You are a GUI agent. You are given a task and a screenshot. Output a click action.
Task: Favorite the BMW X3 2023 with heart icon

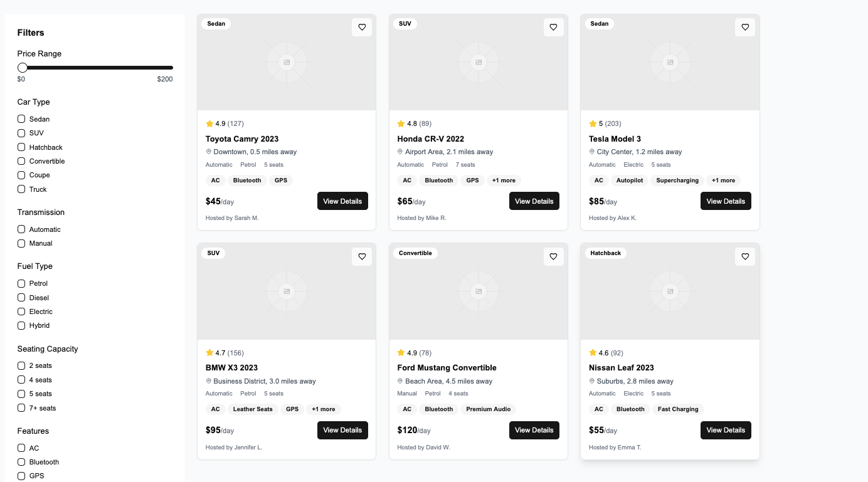(x=362, y=256)
